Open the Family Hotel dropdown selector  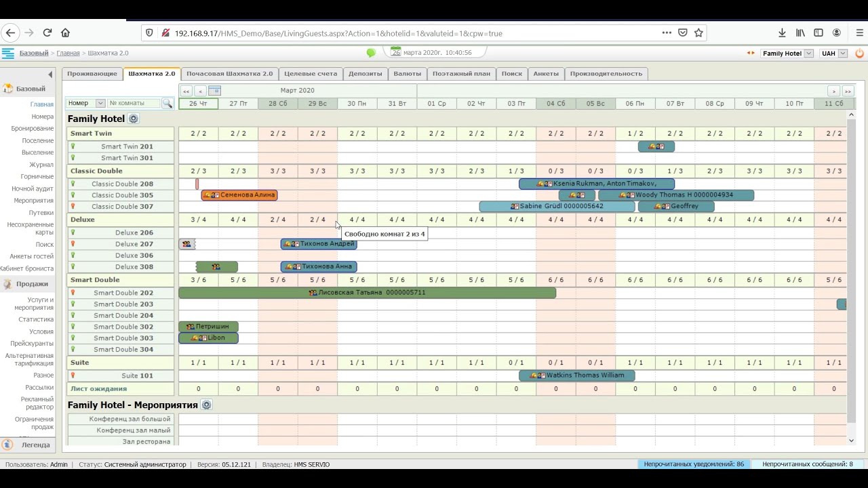click(787, 54)
